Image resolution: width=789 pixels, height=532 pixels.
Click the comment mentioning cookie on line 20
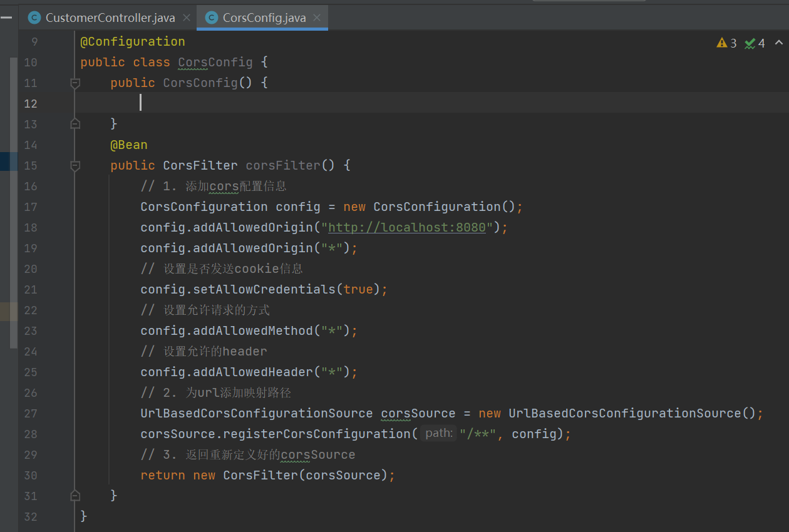(222, 269)
